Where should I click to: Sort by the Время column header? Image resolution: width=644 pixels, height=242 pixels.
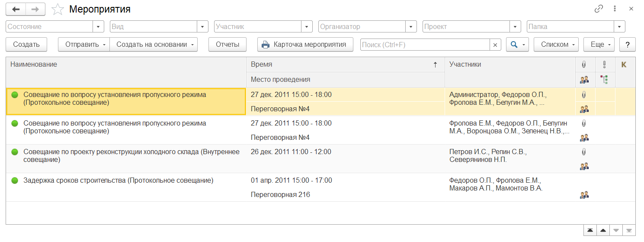coord(345,65)
